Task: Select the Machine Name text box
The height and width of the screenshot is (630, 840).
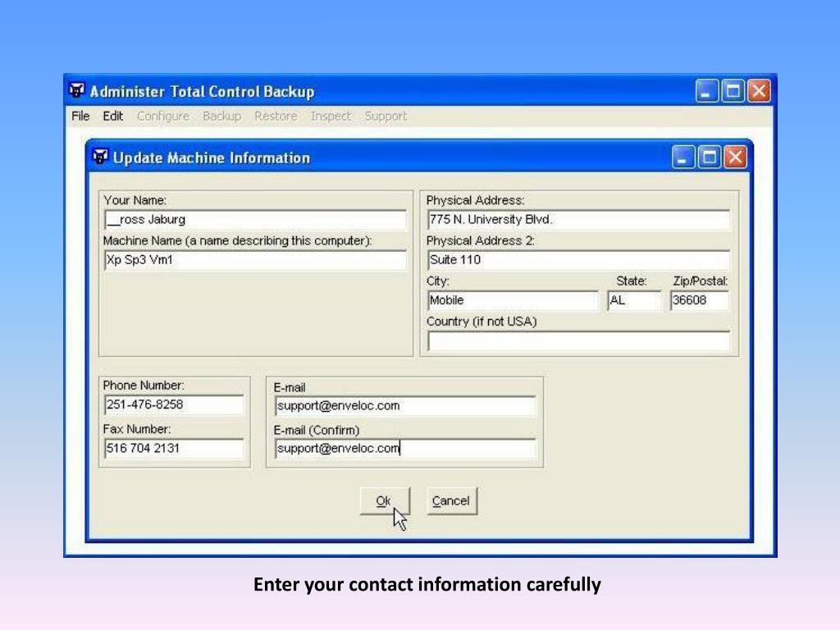Action: pyautogui.click(x=256, y=260)
